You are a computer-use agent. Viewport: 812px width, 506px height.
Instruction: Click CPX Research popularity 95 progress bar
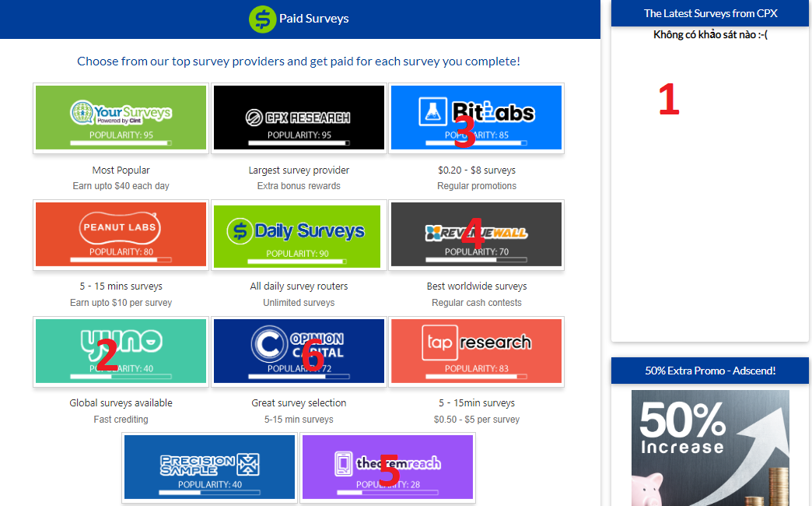299,143
